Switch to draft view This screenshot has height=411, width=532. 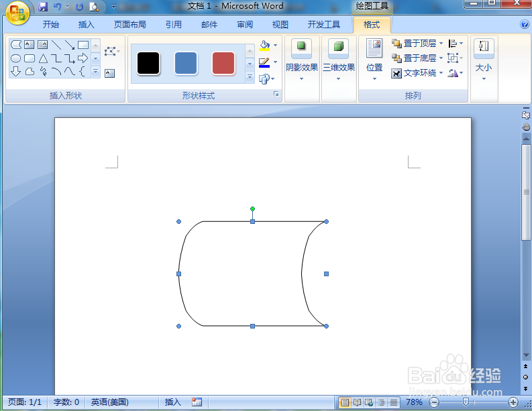click(394, 402)
